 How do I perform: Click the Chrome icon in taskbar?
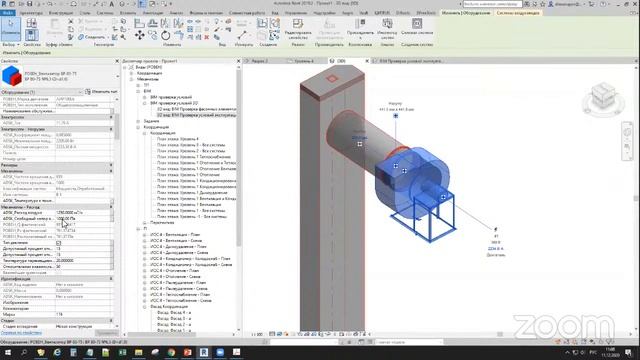tap(171, 352)
